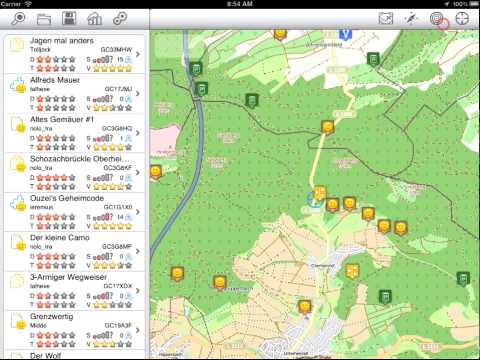Tap terrain stars T of Ouzel's Geheimcode
This screenshot has height=360, width=480.
coord(56,226)
